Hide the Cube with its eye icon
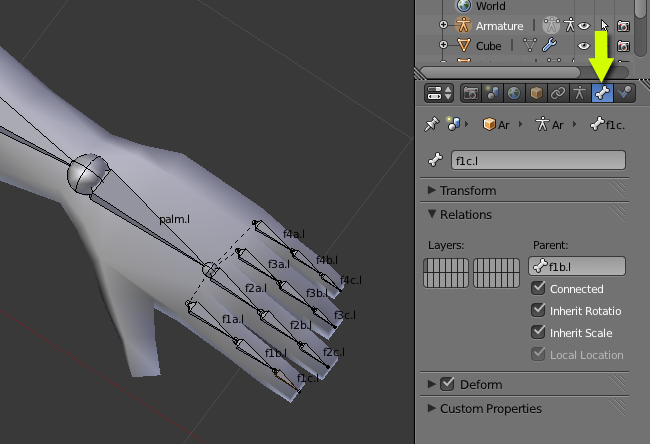Screen dimensions: 650x444 click(x=584, y=46)
